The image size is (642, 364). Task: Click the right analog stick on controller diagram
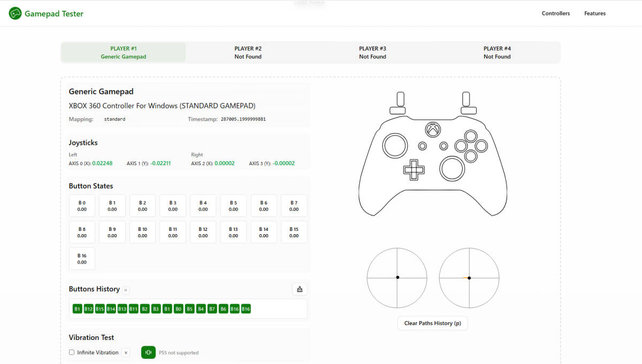(x=452, y=168)
